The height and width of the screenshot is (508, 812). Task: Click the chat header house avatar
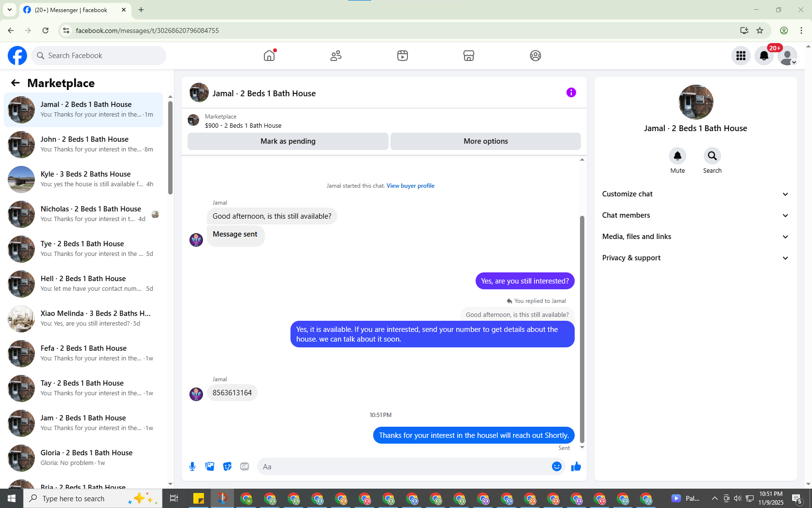pyautogui.click(x=199, y=92)
